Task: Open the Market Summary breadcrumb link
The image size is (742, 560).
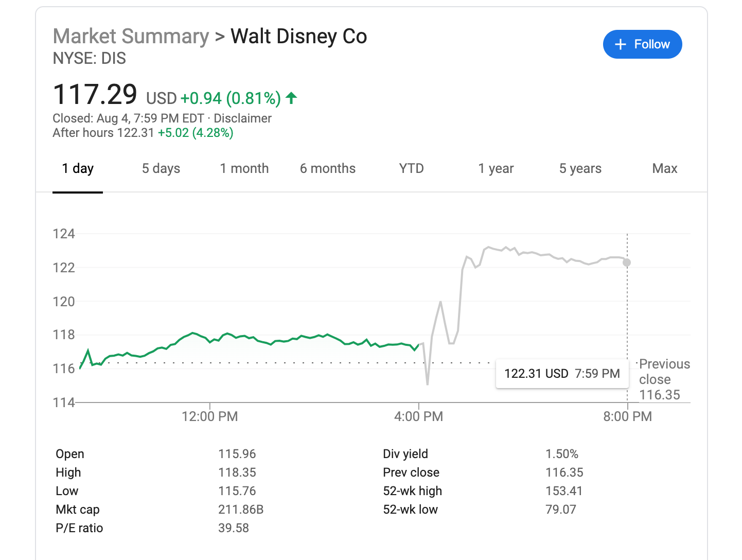Action: coord(131,37)
